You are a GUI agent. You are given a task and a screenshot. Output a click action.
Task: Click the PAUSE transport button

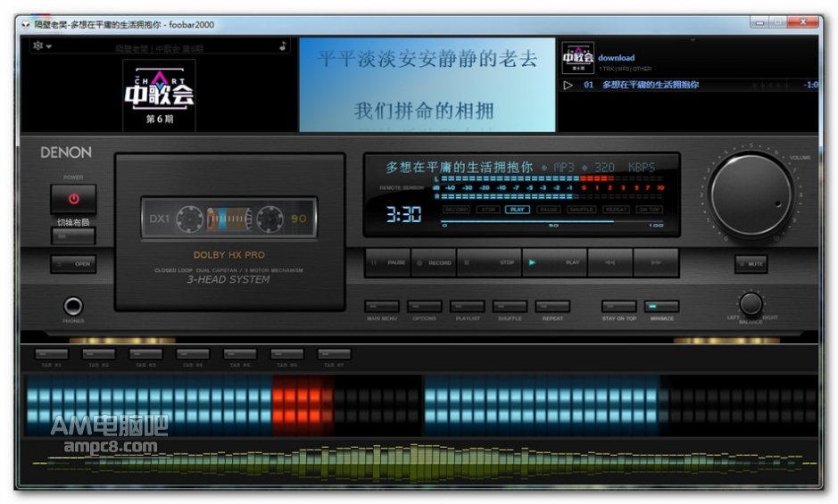[388, 262]
